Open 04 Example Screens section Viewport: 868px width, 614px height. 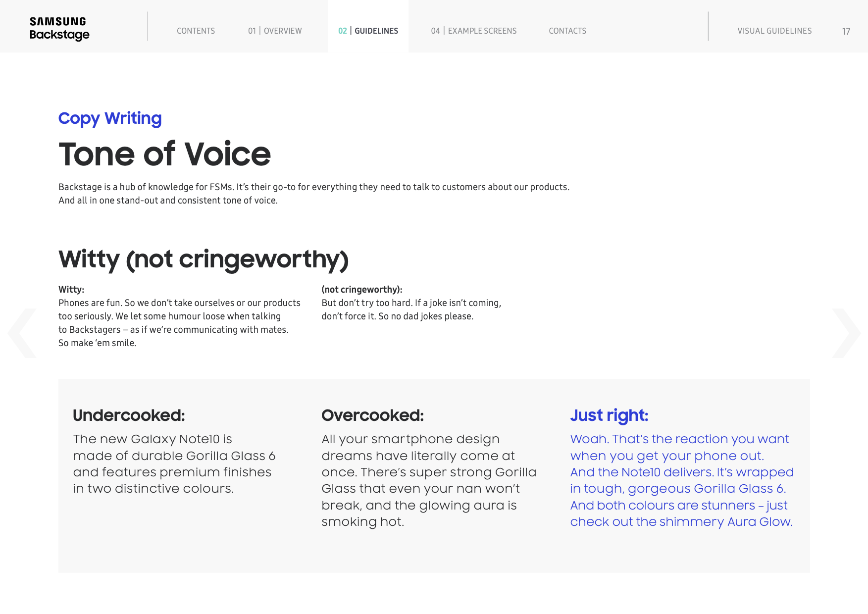pos(474,31)
